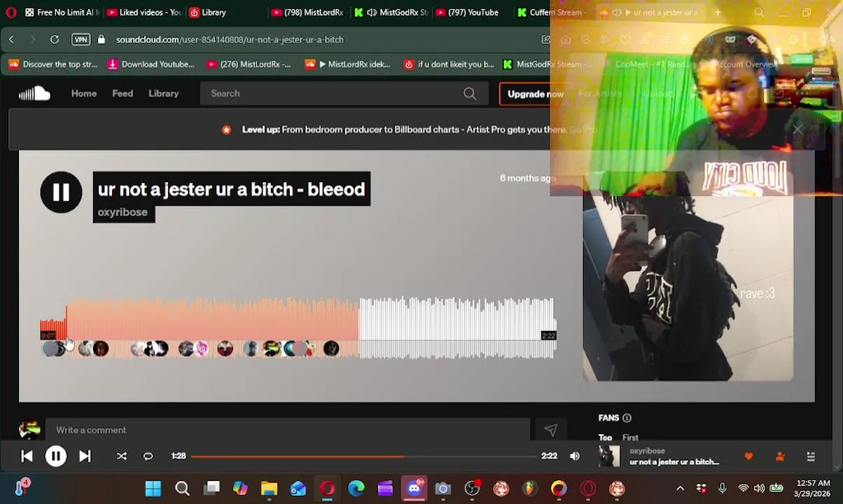Click the Write a comment field
This screenshot has height=504, width=843.
click(287, 430)
